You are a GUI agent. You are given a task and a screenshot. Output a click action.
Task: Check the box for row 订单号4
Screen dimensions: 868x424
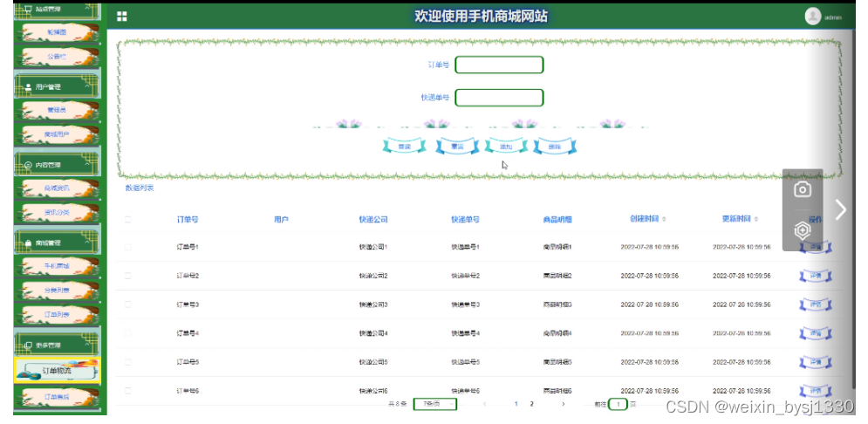[128, 332]
